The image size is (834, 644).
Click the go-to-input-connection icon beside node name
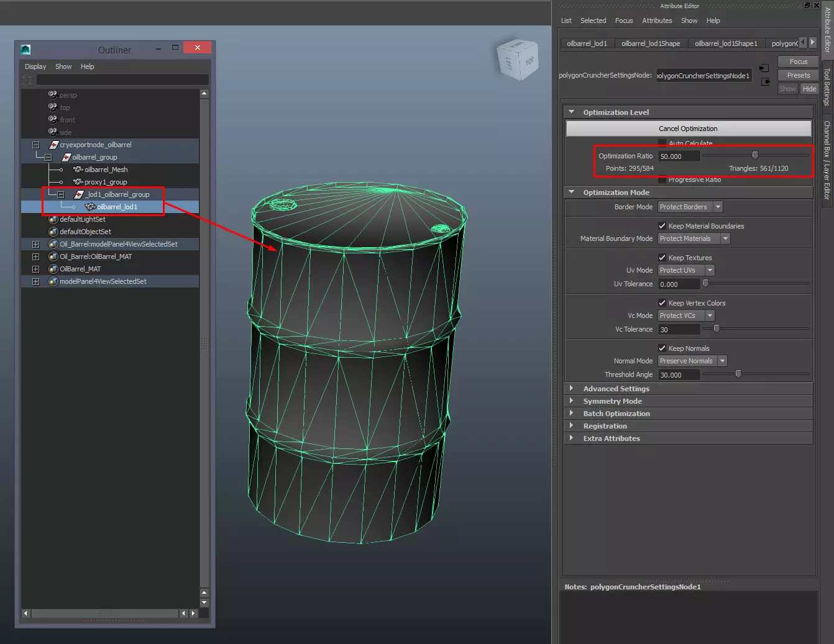click(764, 68)
